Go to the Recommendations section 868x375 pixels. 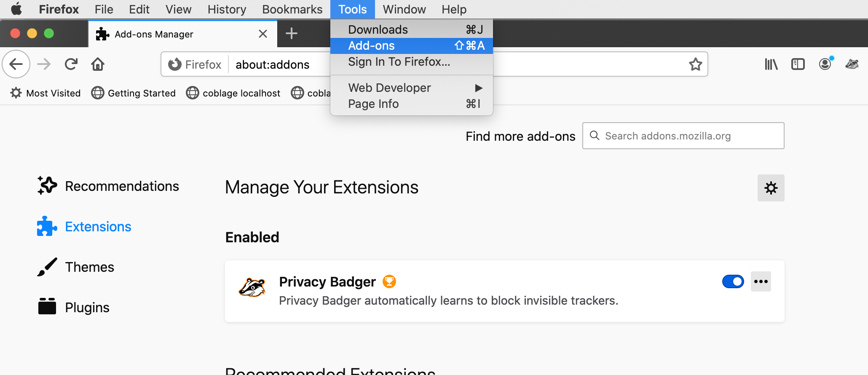(122, 186)
